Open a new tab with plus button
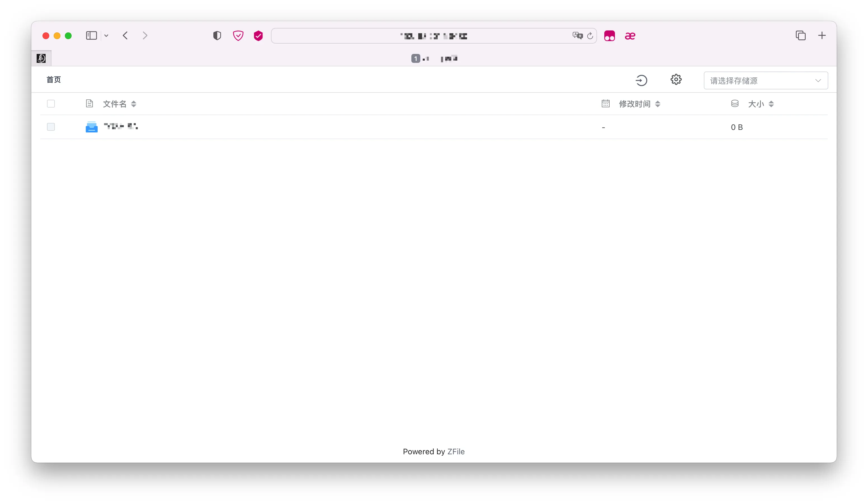Image resolution: width=868 pixels, height=504 pixels. [x=822, y=35]
